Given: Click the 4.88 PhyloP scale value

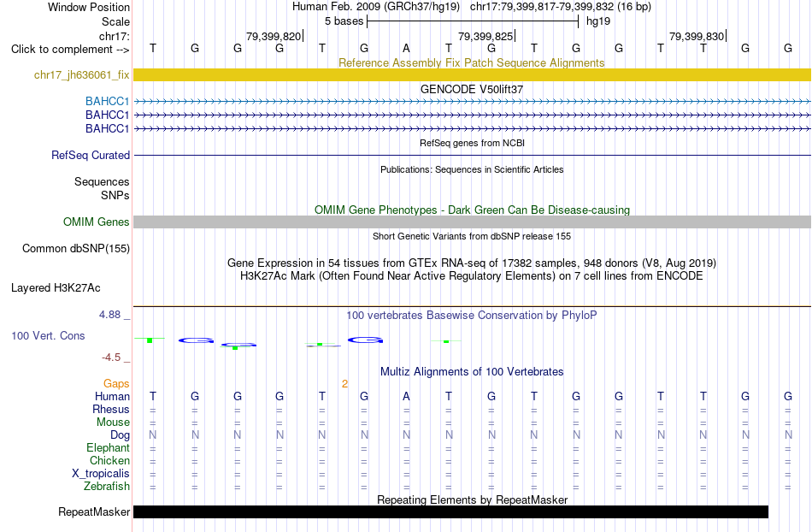Looking at the screenshot, I should 109,315.
